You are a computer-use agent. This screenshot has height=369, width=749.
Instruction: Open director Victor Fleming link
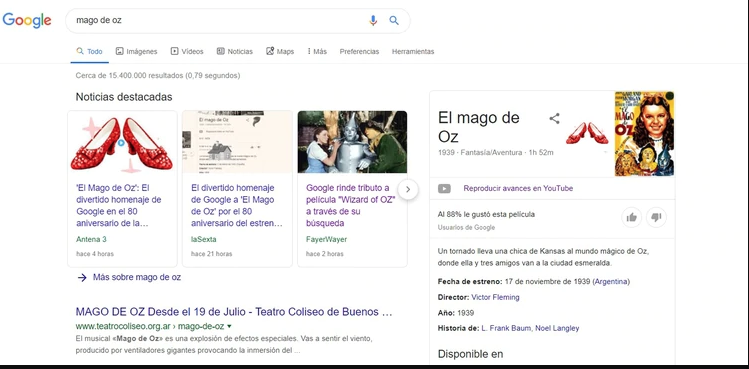click(x=495, y=297)
